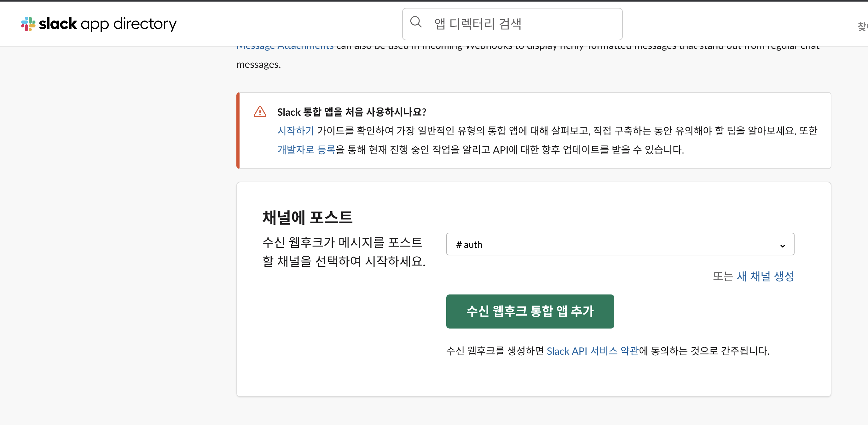
Task: Open the Slack API 서비스 약관 link
Action: [592, 351]
